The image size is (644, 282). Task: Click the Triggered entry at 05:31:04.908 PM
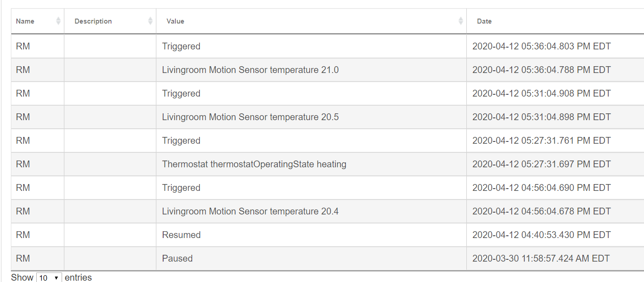[181, 93]
